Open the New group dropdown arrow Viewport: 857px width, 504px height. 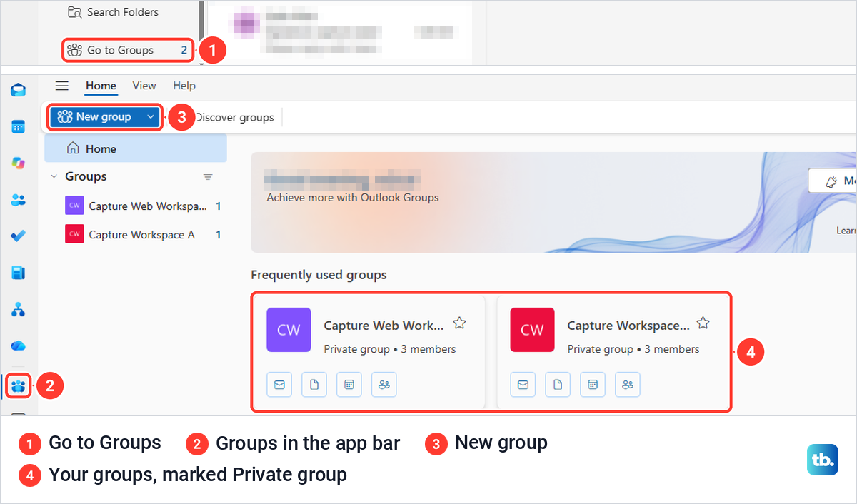coord(149,117)
